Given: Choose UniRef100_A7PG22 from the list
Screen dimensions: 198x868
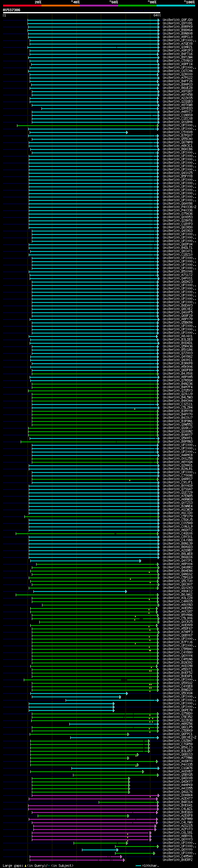Looking at the screenshot, I should [x=178, y=78].
